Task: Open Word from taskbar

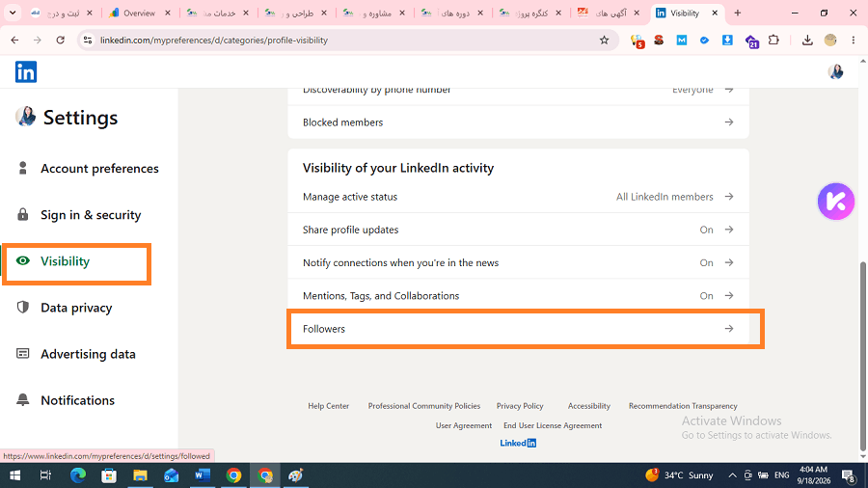Action: tap(203, 475)
